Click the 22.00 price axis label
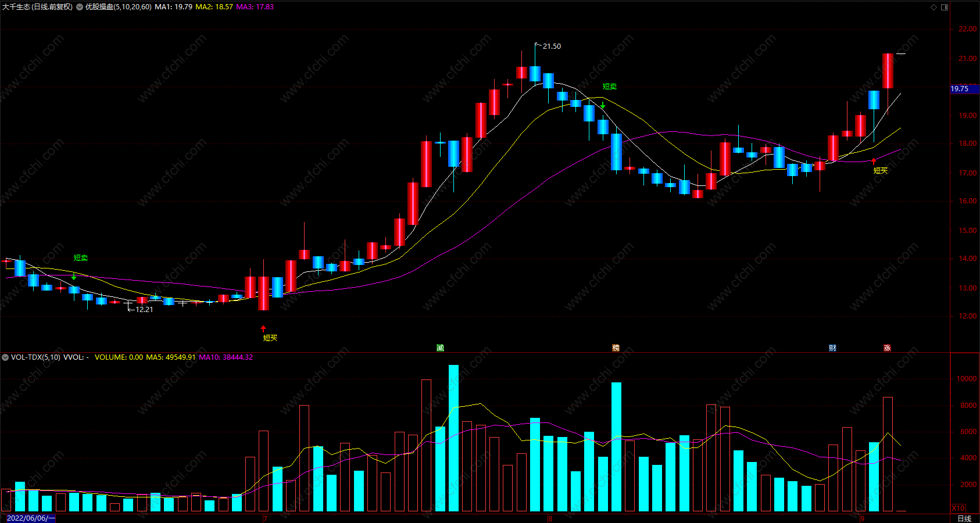This screenshot has width=980, height=523. pyautogui.click(x=967, y=29)
